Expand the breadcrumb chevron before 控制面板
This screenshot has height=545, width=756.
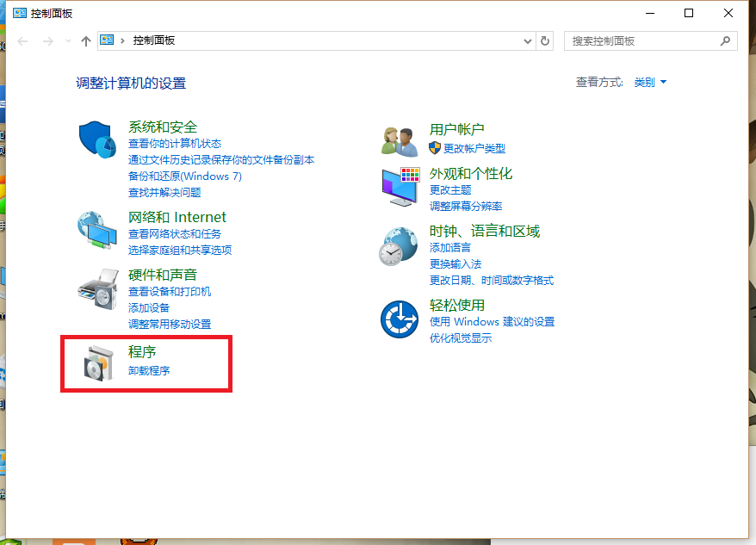point(122,41)
